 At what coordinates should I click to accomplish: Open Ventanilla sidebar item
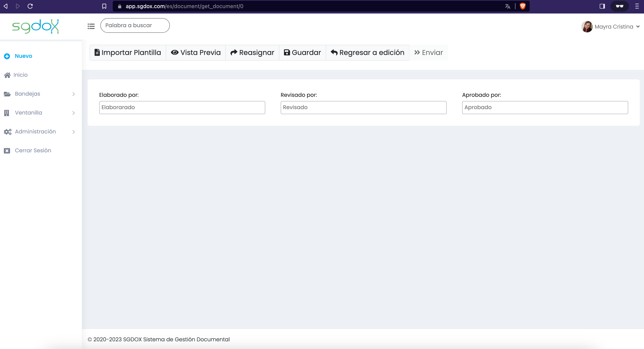coord(29,113)
